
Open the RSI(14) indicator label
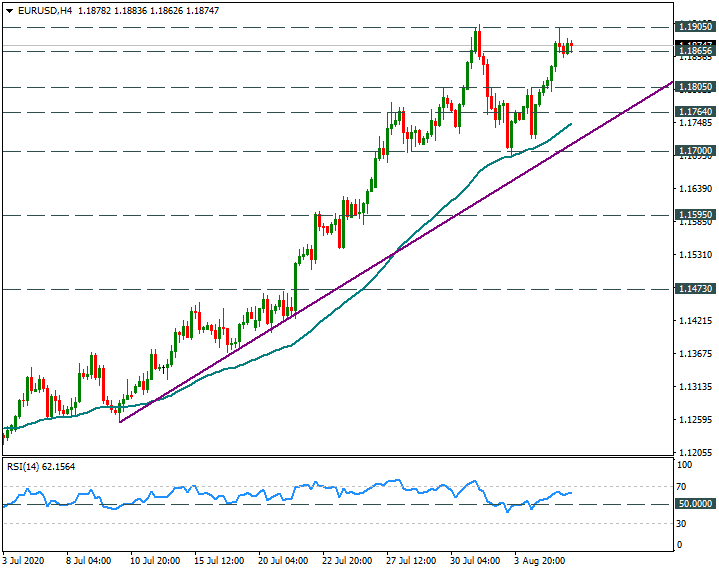point(38,466)
